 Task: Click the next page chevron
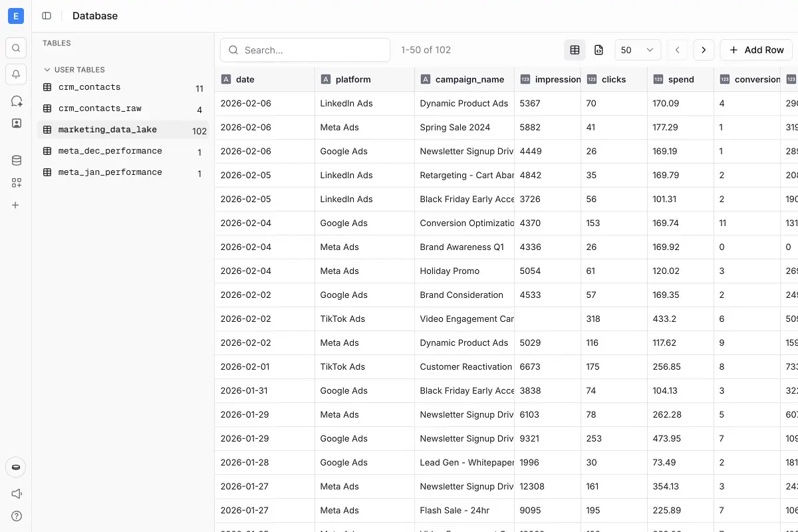pos(704,50)
